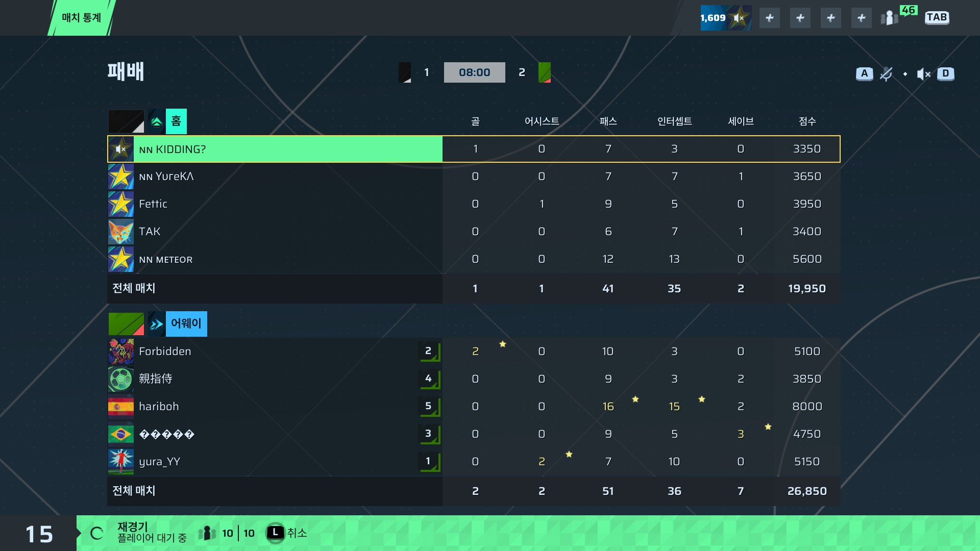This screenshot has width=980, height=551.
Task: Open NN METEOR star avatar
Action: (121, 259)
